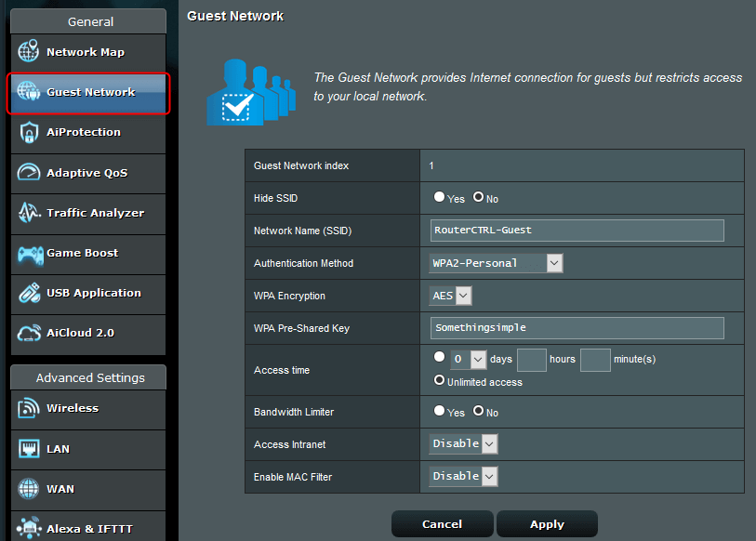Viewport: 756px width, 541px height.
Task: Click the WPA Pre-Shared Key field
Action: 577,328
